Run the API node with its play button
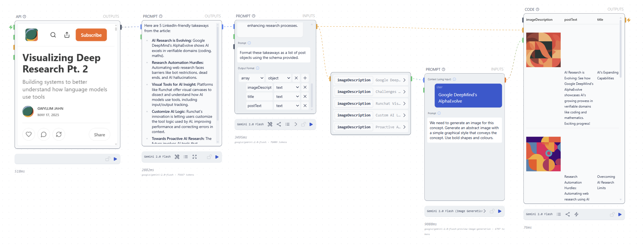 (x=115, y=159)
